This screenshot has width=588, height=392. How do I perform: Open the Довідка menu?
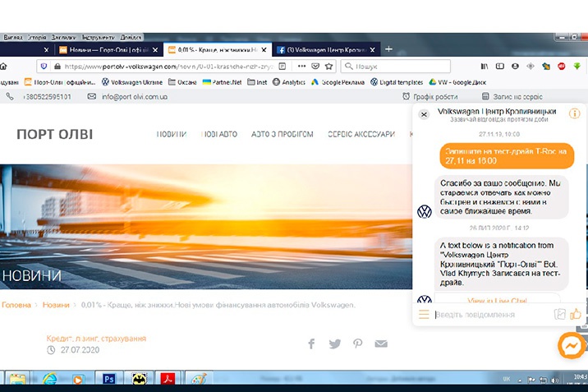coord(131,37)
